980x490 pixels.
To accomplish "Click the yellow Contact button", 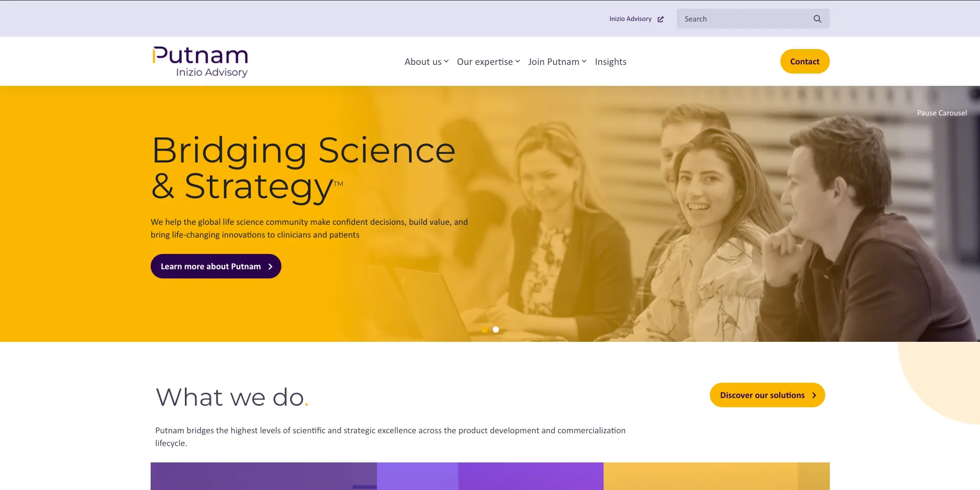I will (x=805, y=61).
